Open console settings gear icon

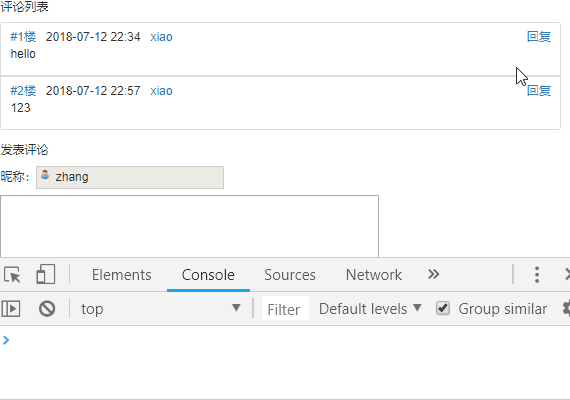click(566, 309)
